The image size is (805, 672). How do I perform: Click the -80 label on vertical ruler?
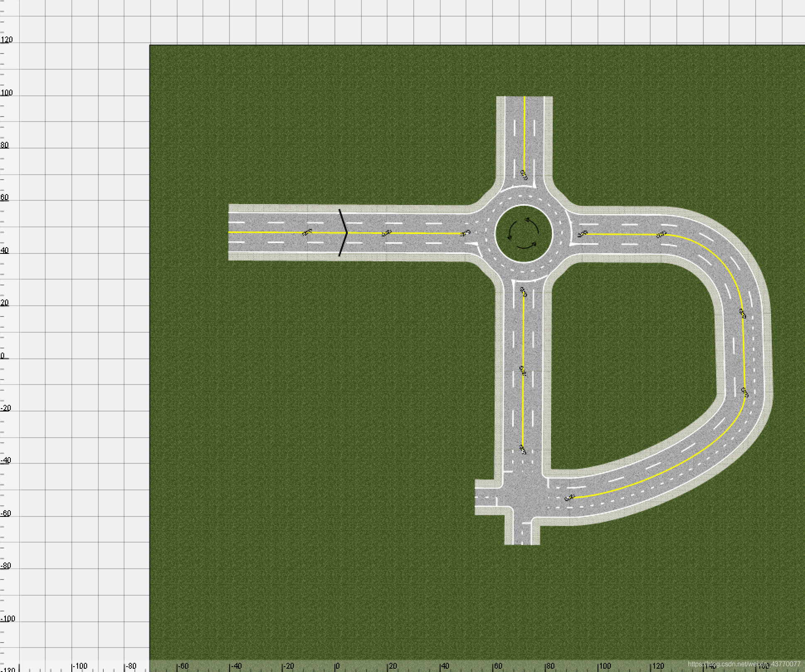[6, 566]
